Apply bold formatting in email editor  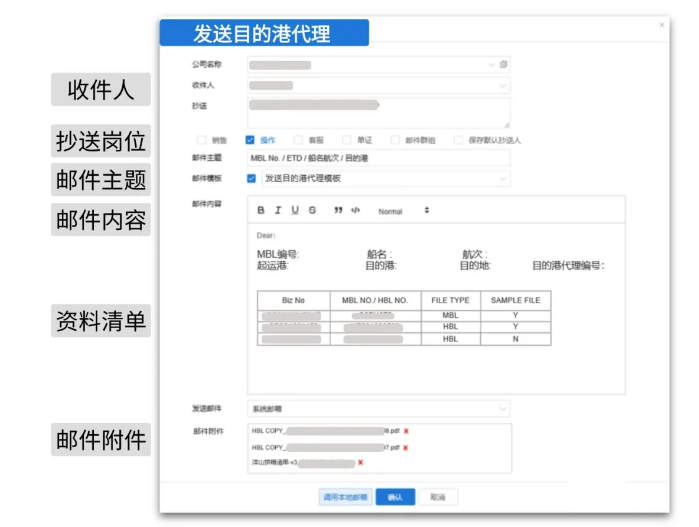point(261,211)
